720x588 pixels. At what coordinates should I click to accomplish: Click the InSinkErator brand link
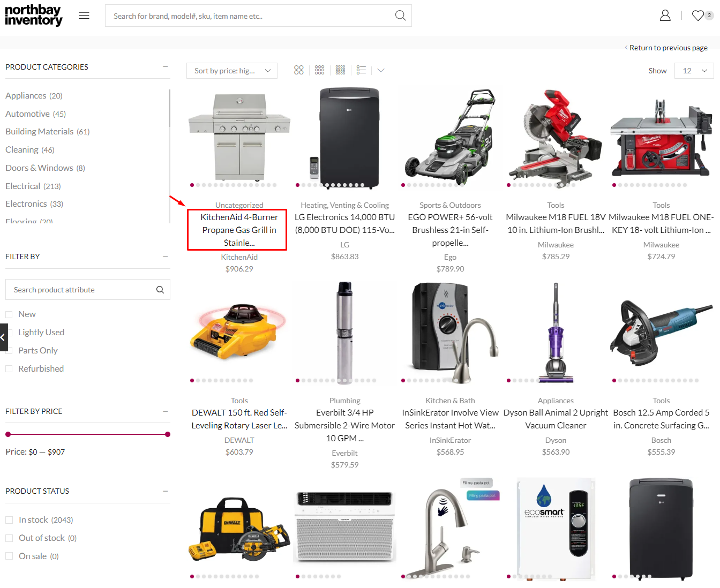[450, 440]
